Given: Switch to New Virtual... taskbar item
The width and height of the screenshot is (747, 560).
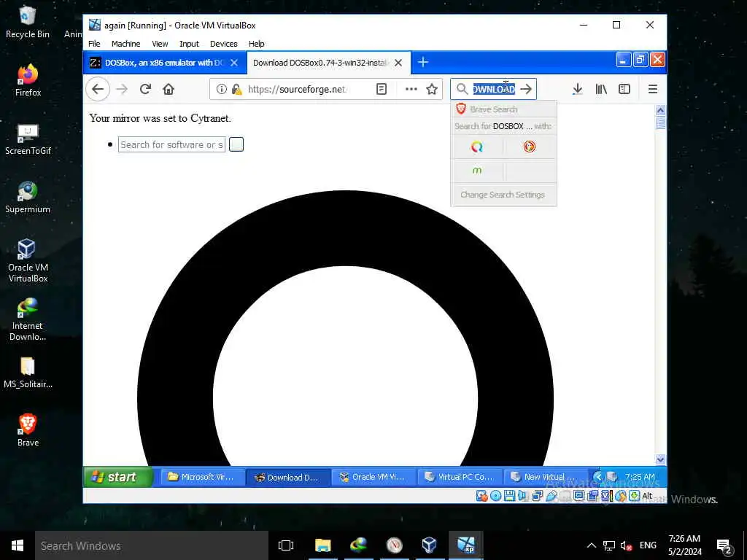Looking at the screenshot, I should coord(544,477).
